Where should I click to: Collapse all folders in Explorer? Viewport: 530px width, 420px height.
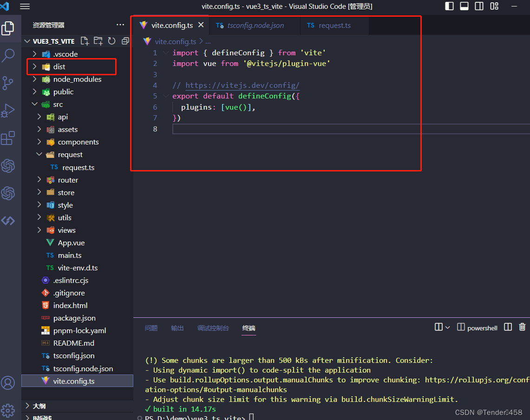pos(124,41)
